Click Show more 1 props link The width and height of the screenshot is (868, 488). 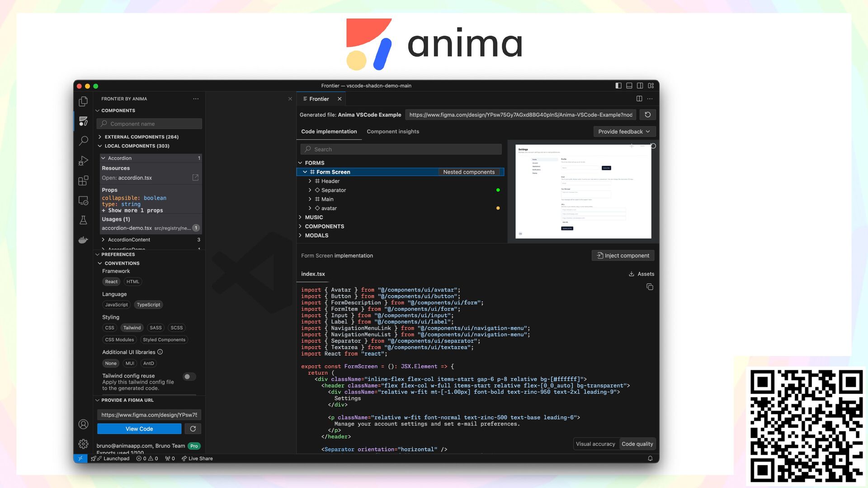pos(132,211)
